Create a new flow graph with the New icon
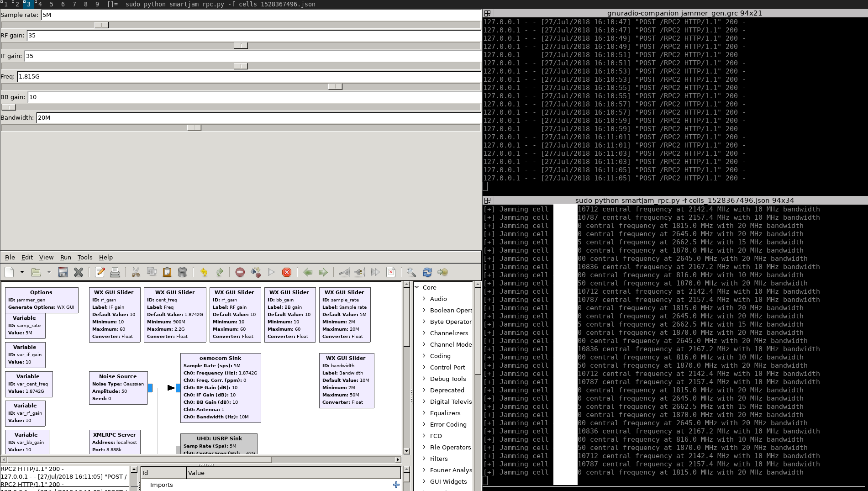Image resolution: width=868 pixels, height=491 pixels. 9,272
